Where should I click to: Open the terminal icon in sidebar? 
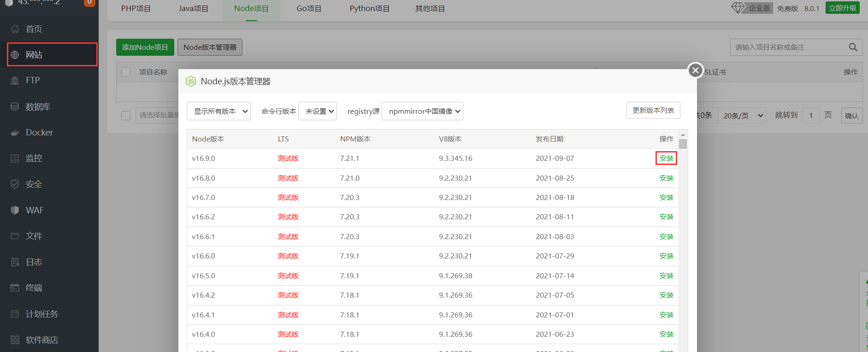pos(15,288)
